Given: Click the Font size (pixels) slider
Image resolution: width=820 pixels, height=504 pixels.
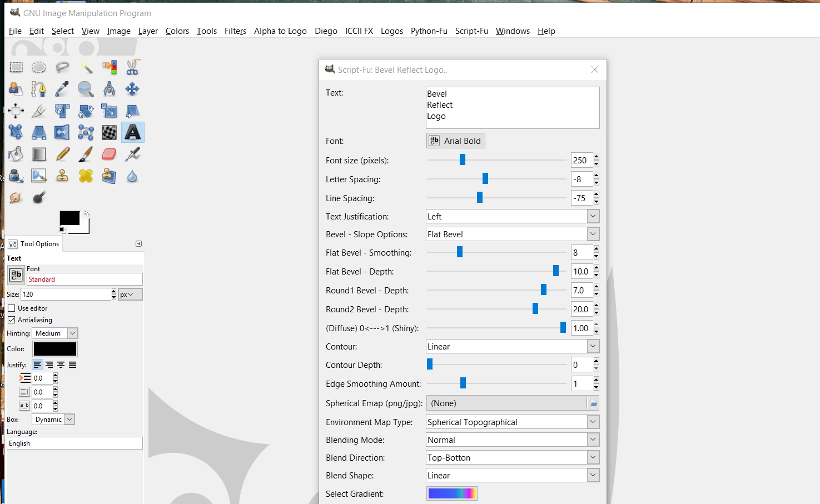Looking at the screenshot, I should tap(496, 160).
